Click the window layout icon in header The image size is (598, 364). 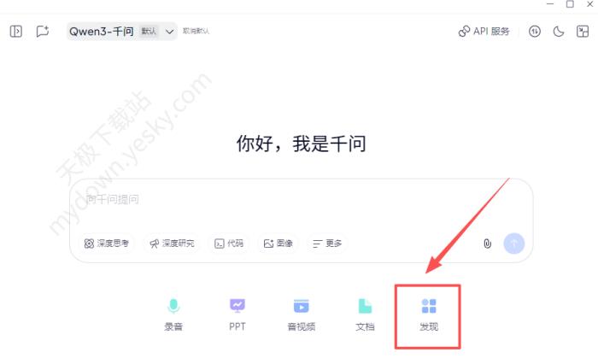[583, 32]
